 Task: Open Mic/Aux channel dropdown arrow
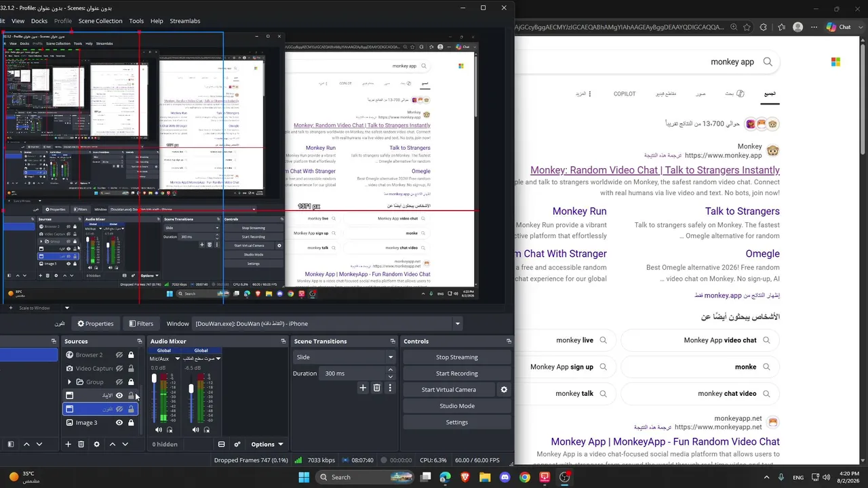[178, 359]
